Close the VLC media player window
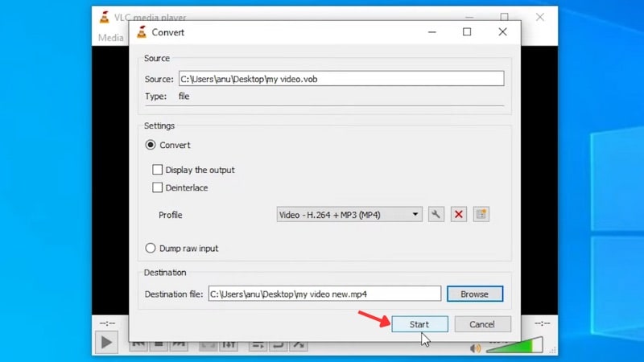Screen dimensions: 644x362 coord(539,17)
